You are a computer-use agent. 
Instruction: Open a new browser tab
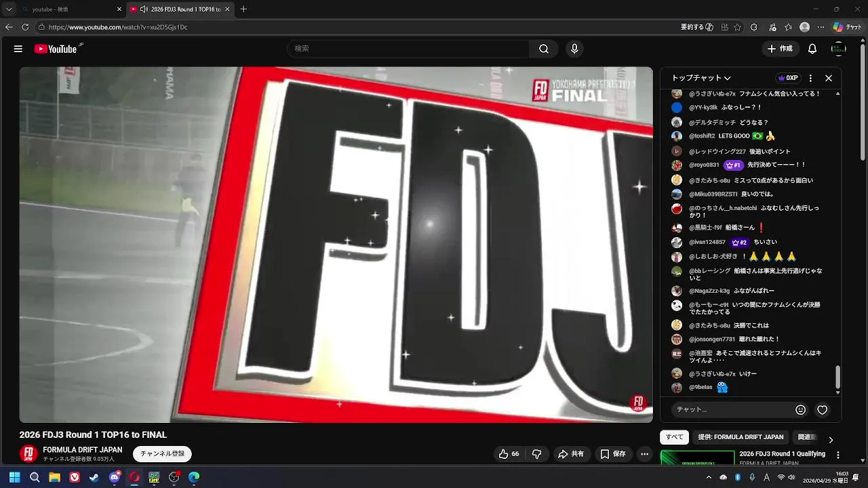tap(243, 9)
